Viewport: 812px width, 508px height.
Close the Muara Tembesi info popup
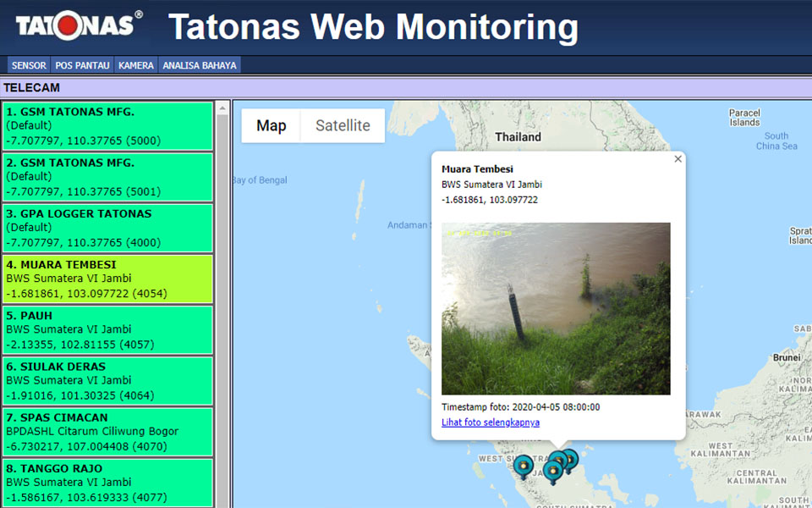tap(678, 159)
